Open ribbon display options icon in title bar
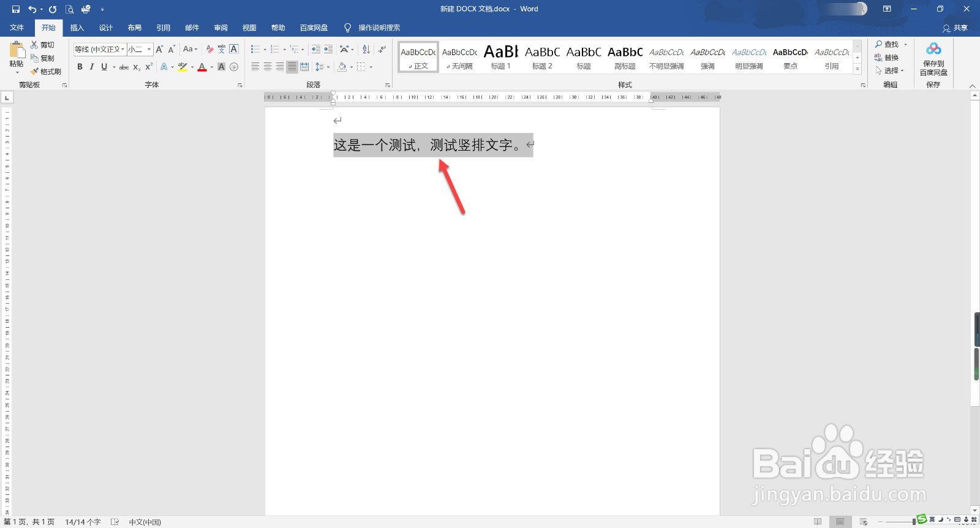Viewport: 980px width, 528px height. pyautogui.click(x=887, y=9)
